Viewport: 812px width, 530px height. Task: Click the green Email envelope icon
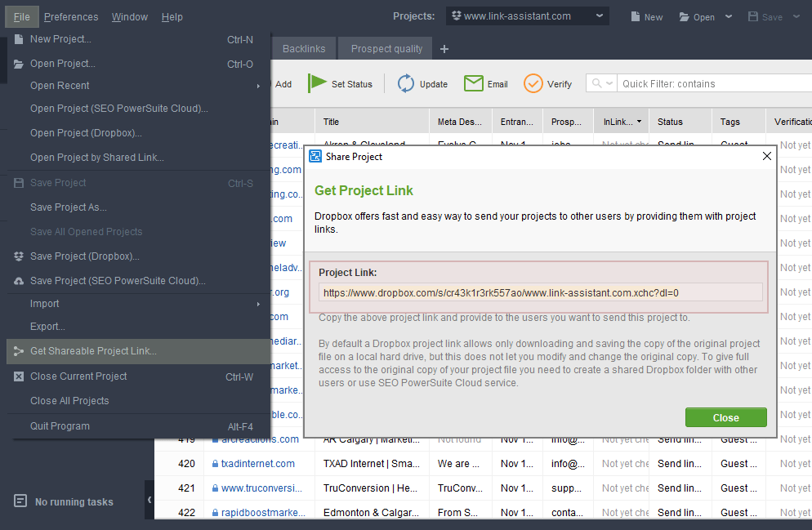(x=473, y=83)
